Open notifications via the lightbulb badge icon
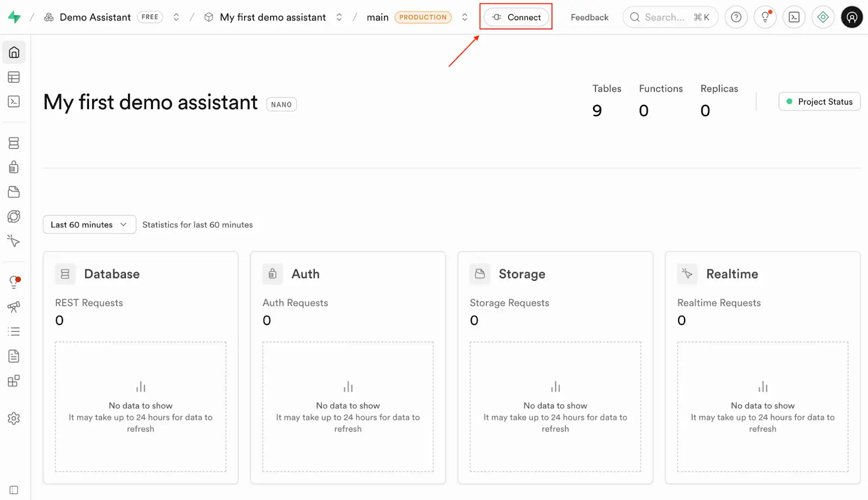This screenshot has height=500, width=868. pyautogui.click(x=765, y=17)
